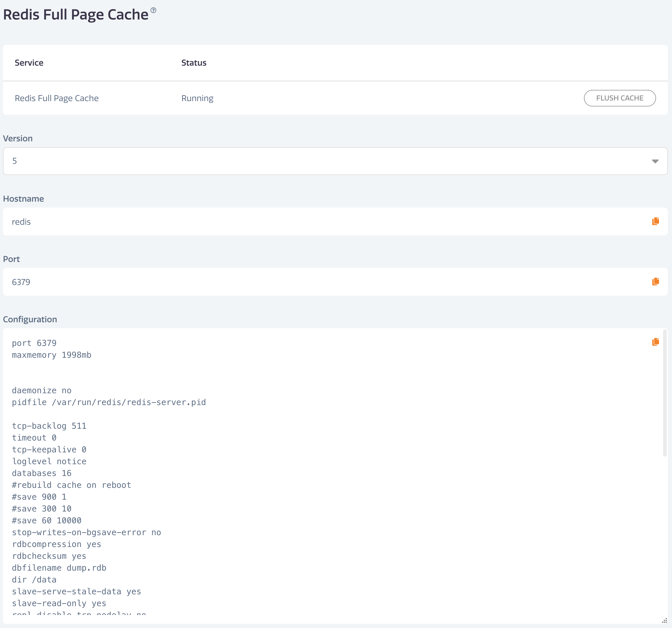Screen dimensions: 672x628
Task: Click the daemonize no line
Action: [42, 390]
